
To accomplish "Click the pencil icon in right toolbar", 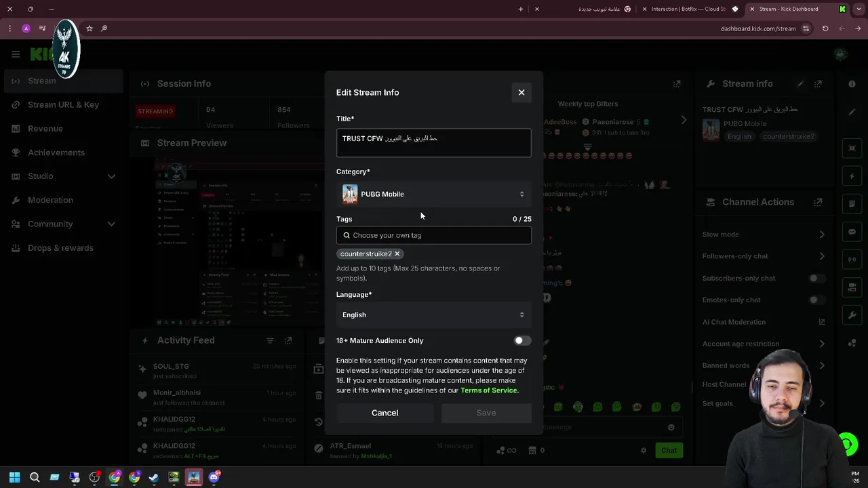I will [x=852, y=112].
